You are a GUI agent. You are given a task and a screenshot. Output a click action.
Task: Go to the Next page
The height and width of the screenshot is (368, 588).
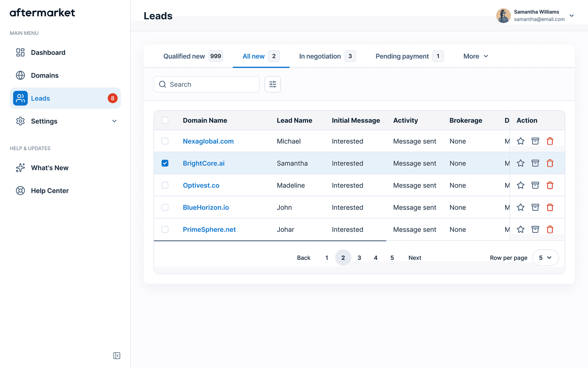[x=415, y=258]
